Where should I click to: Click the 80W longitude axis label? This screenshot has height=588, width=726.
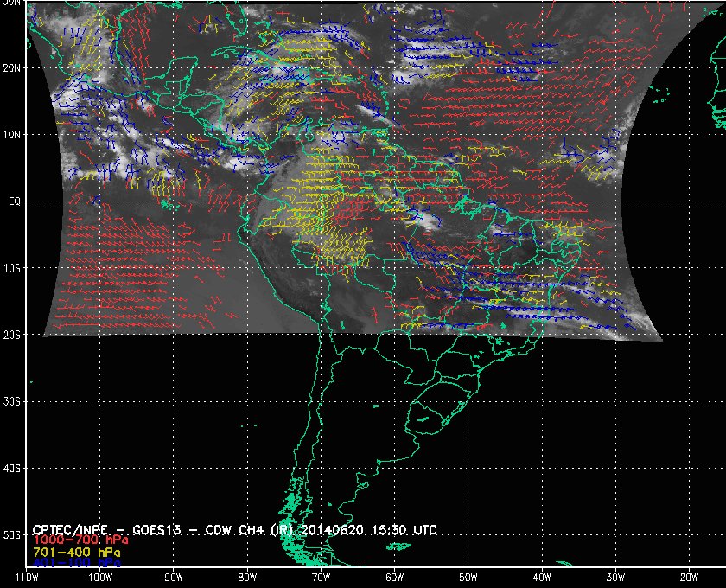246,577
